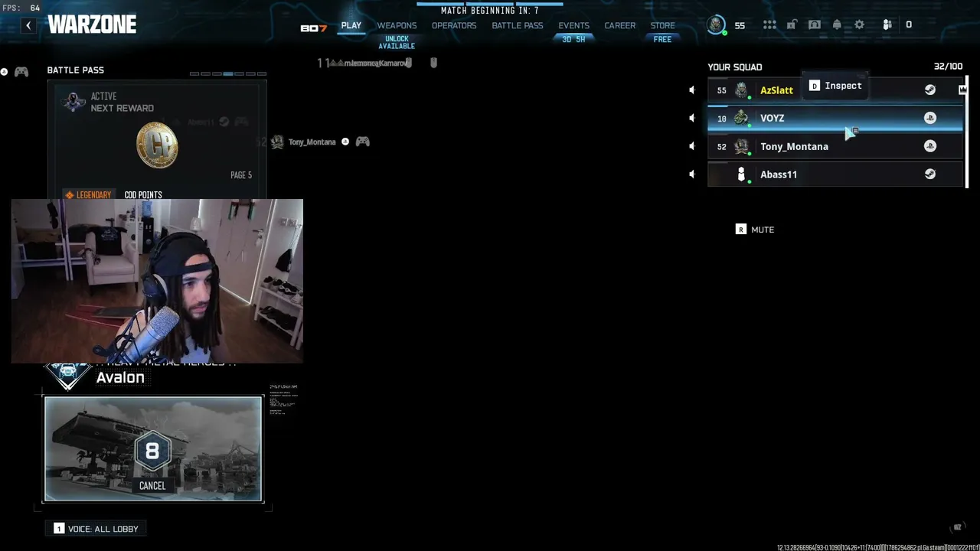Open the OPERATORS tab

(454, 25)
